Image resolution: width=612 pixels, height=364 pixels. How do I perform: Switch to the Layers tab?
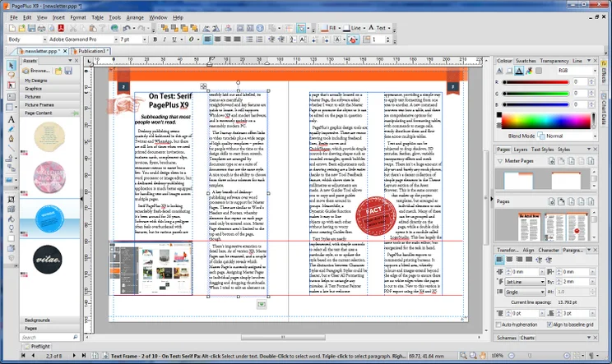pyautogui.click(x=520, y=150)
